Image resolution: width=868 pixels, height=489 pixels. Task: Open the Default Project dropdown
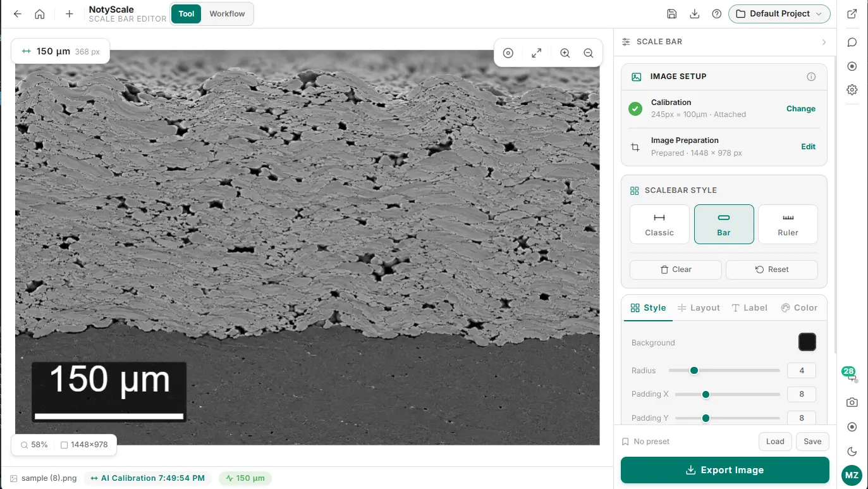coord(779,14)
